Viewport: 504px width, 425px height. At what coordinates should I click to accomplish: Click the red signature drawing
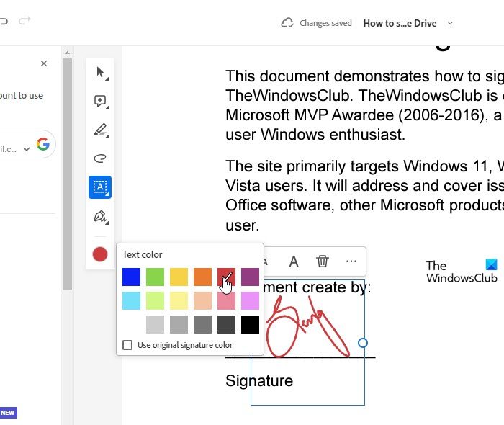pyautogui.click(x=307, y=326)
